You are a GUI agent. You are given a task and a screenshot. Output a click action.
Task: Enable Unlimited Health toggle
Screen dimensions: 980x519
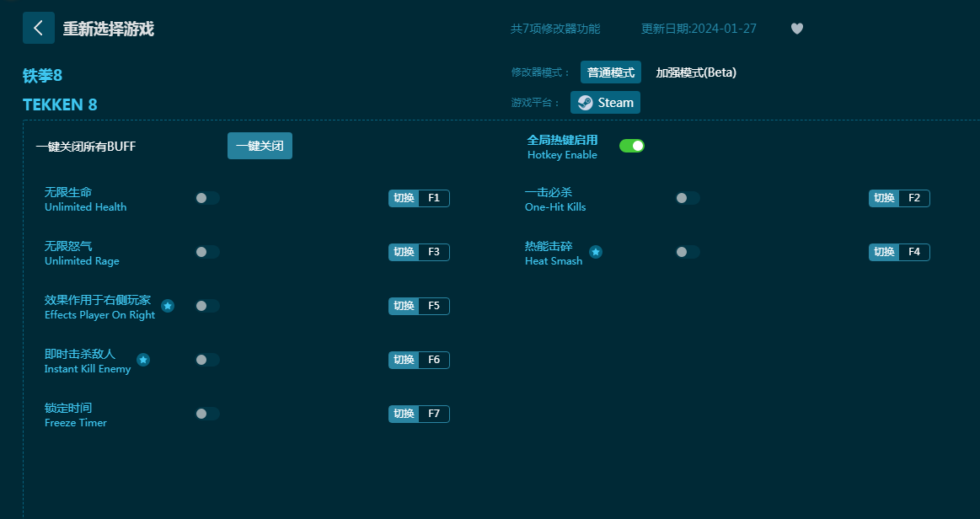pos(207,198)
